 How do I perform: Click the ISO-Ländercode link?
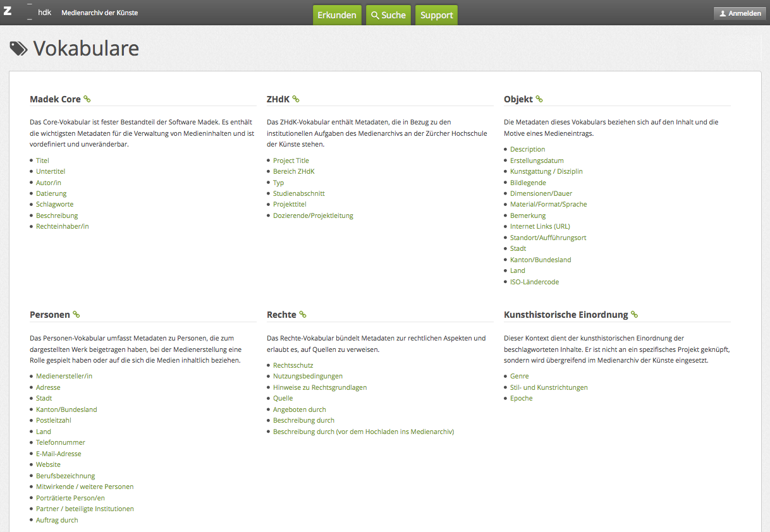[x=534, y=282]
